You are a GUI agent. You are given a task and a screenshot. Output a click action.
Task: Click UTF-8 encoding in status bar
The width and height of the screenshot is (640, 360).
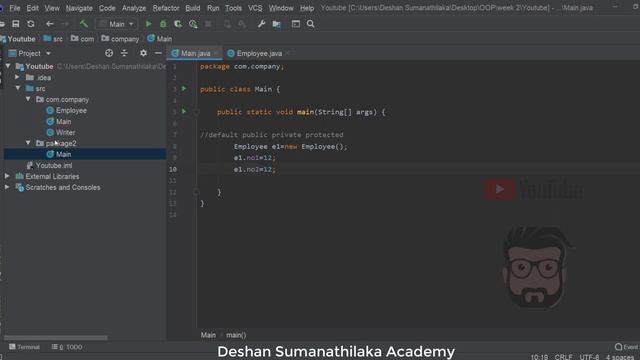tap(589, 357)
